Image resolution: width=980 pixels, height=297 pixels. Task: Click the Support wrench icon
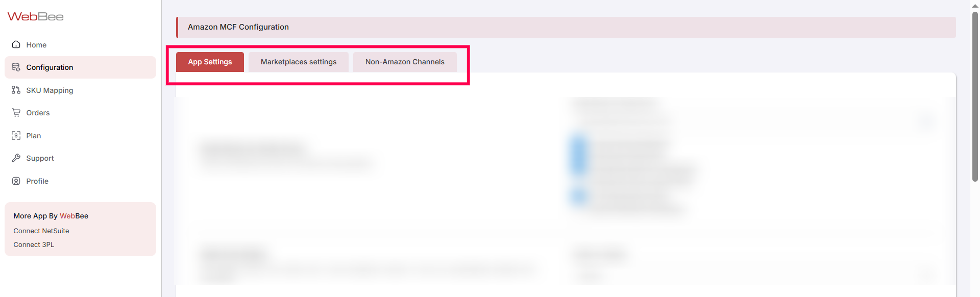pos(16,158)
